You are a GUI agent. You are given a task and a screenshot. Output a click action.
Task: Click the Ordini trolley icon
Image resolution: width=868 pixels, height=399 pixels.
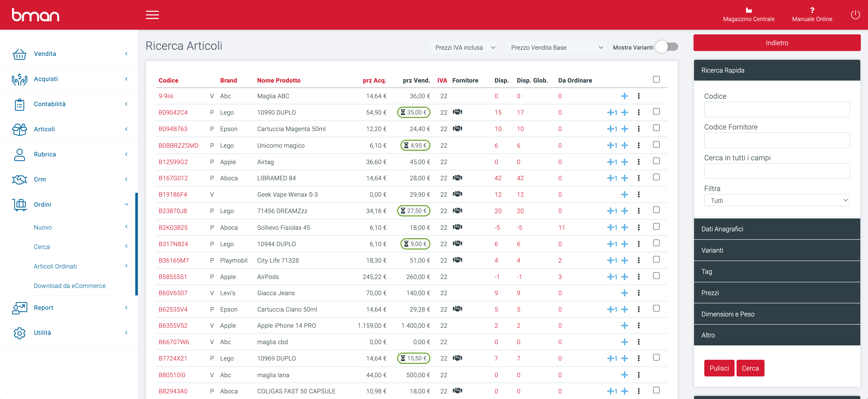[19, 205]
